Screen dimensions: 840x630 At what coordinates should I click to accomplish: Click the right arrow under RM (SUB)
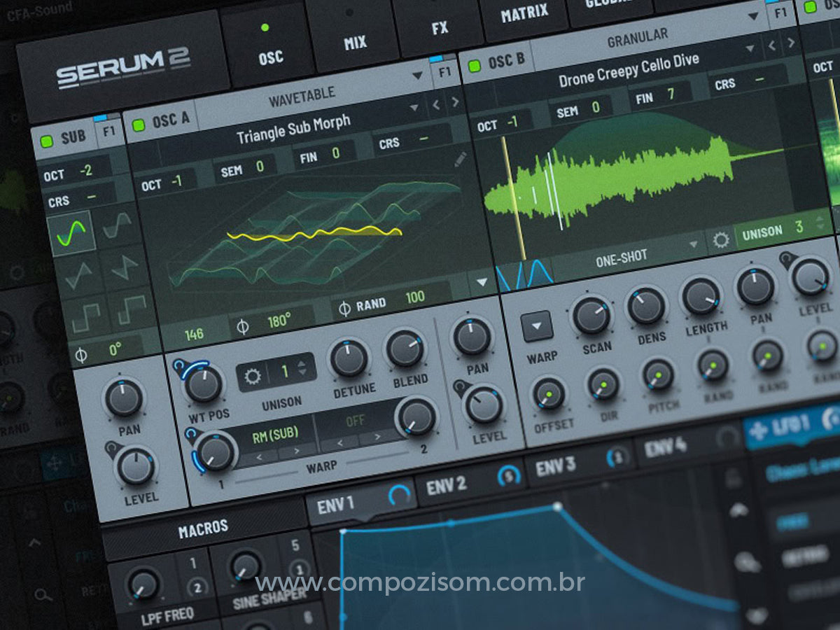click(297, 451)
